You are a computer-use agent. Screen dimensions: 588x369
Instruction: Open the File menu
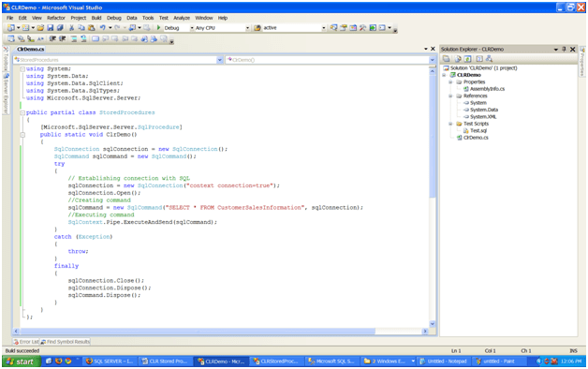9,18
